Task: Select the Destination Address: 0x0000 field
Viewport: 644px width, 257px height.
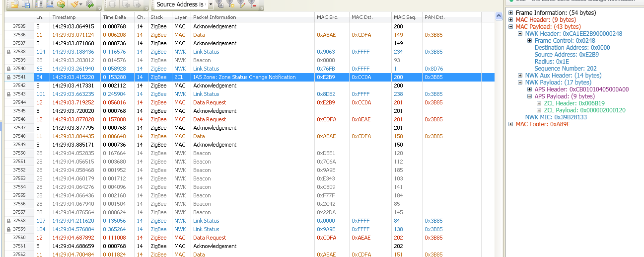Action: coord(572,48)
